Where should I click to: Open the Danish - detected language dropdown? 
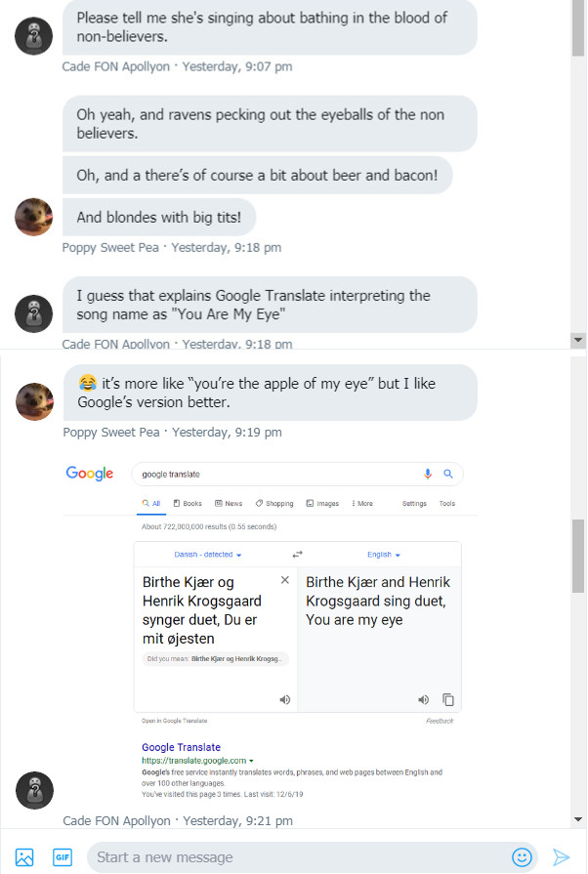click(208, 555)
